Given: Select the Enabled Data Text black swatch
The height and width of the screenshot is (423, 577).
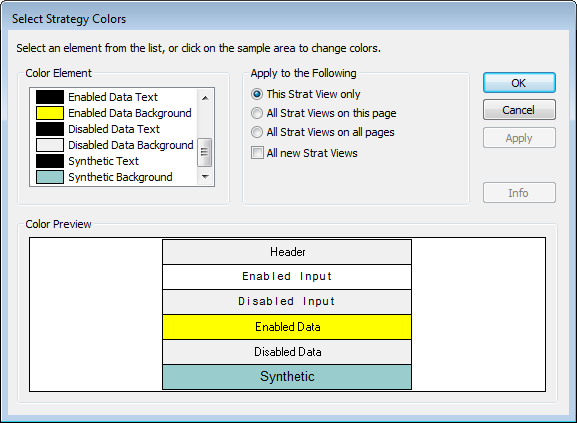Looking at the screenshot, I should tap(50, 97).
